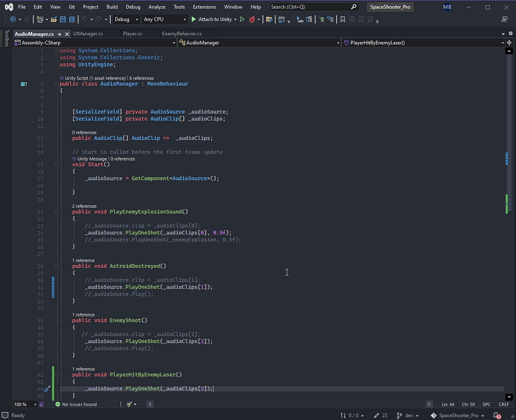Click the pencil pending changes indicator 23
The width and height of the screenshot is (516, 420).
381,415
